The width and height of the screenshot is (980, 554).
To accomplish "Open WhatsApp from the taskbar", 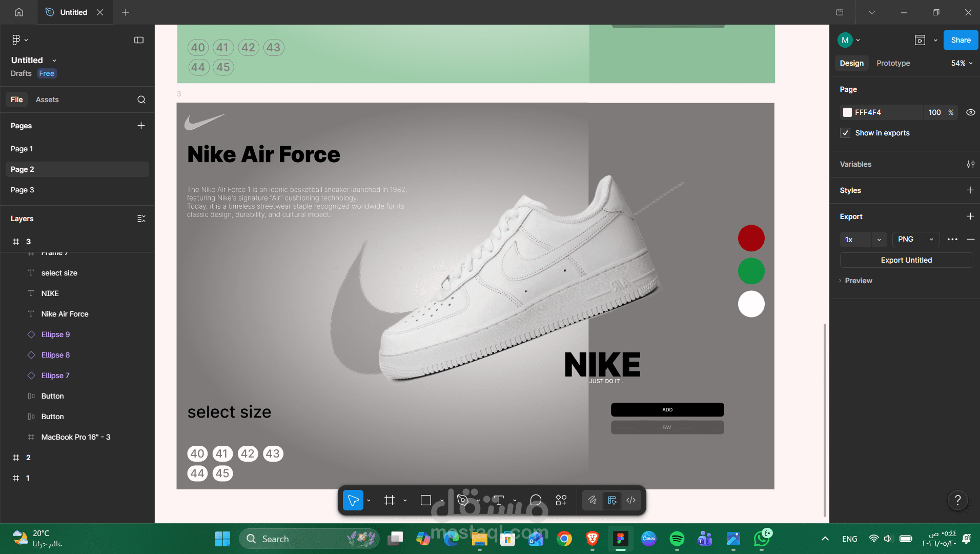I will [762, 539].
